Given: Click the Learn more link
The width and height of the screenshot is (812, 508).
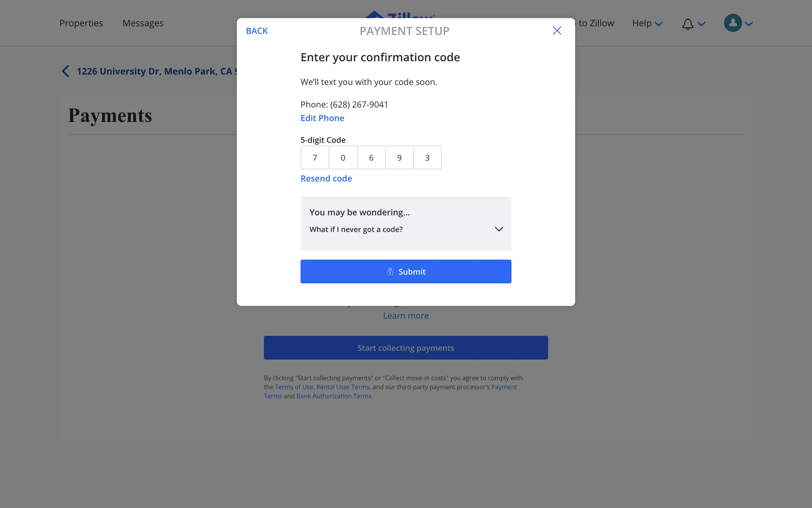Looking at the screenshot, I should pyautogui.click(x=406, y=316).
